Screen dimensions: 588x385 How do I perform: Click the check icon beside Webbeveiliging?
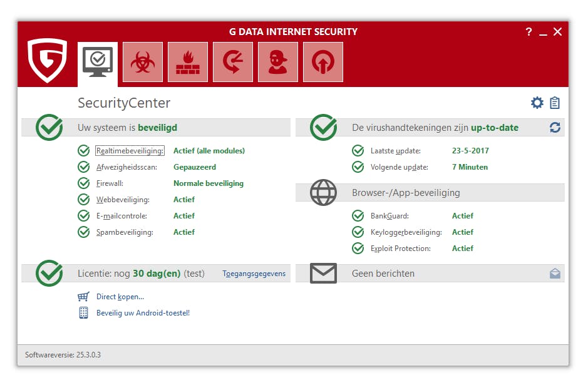pyautogui.click(x=84, y=200)
